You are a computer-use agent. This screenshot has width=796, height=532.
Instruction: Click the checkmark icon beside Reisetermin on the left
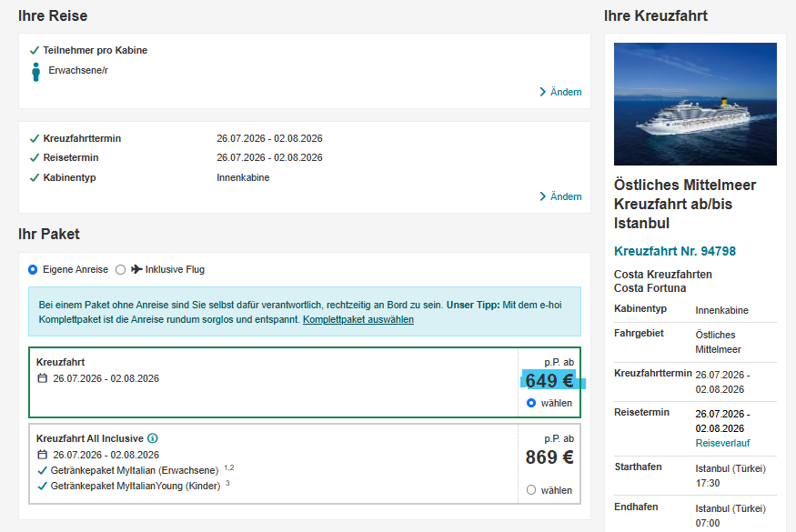(35, 158)
